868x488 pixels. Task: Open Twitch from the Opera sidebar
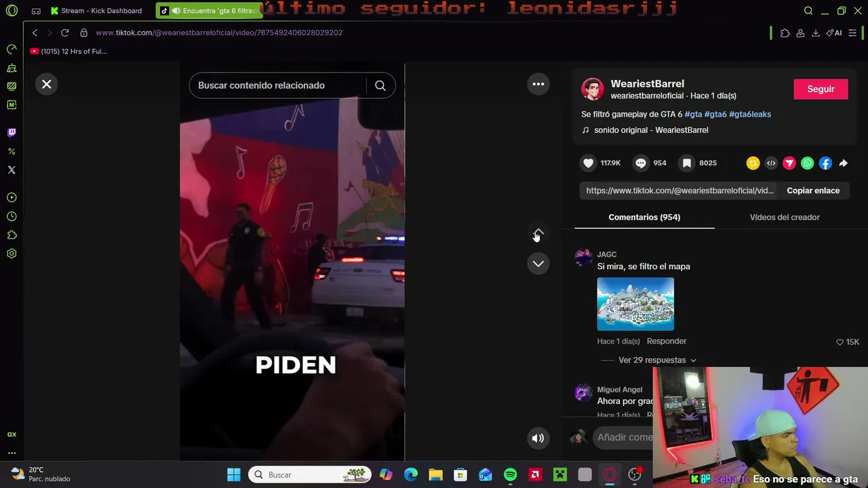click(12, 132)
